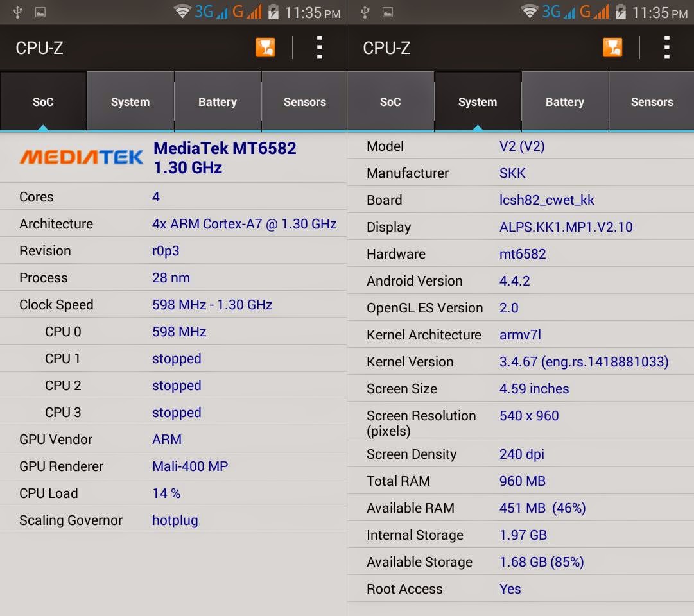694x616 pixels.
Task: Tap USB status icon in left status bar
Action: pos(18,12)
